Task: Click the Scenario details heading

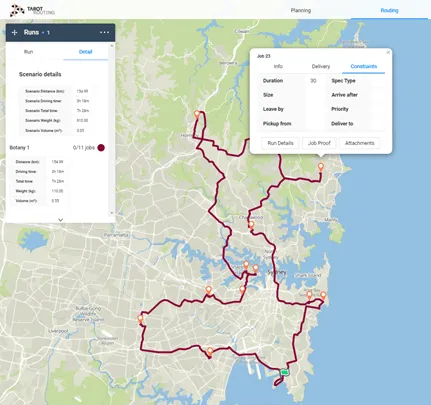Action: click(x=40, y=74)
